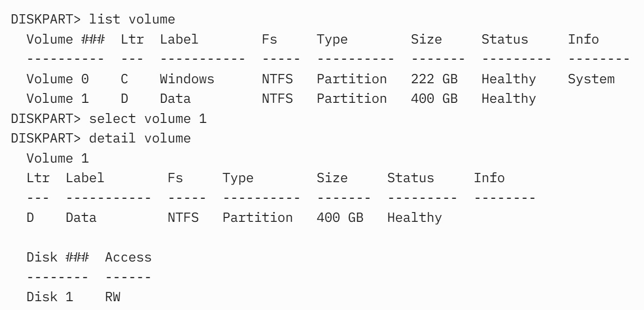Click the 'Info' column header in top table
This screenshot has width=644, height=310.
[x=583, y=39]
